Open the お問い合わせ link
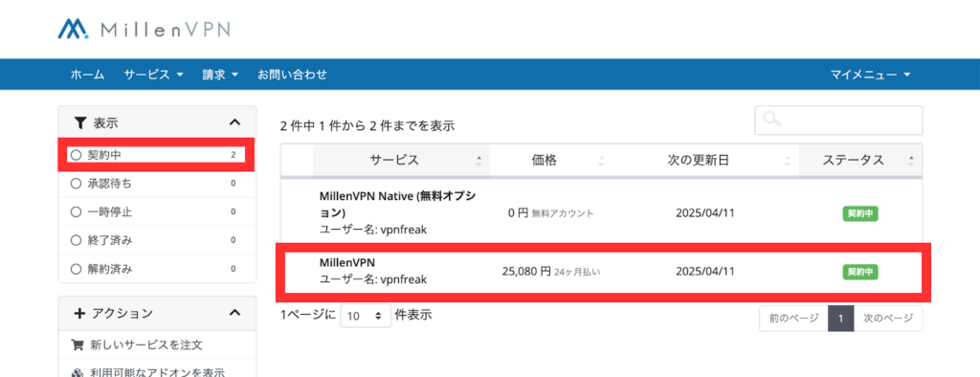 [x=293, y=75]
